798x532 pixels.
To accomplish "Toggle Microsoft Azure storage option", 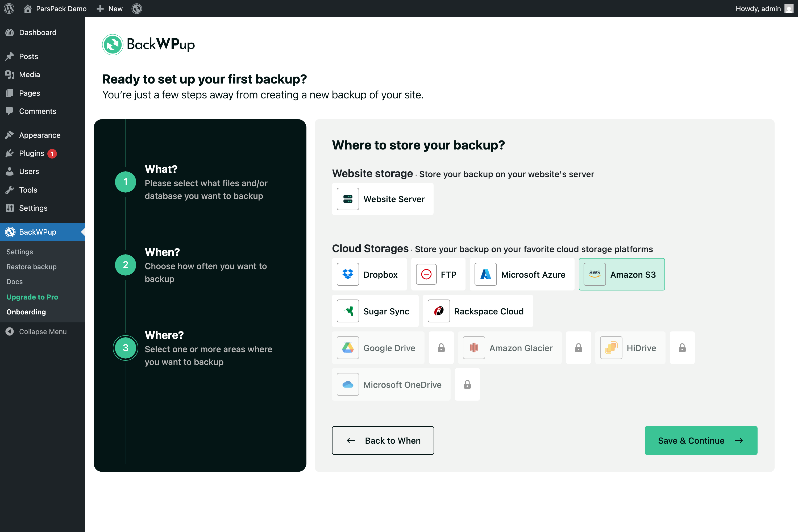I will (522, 274).
